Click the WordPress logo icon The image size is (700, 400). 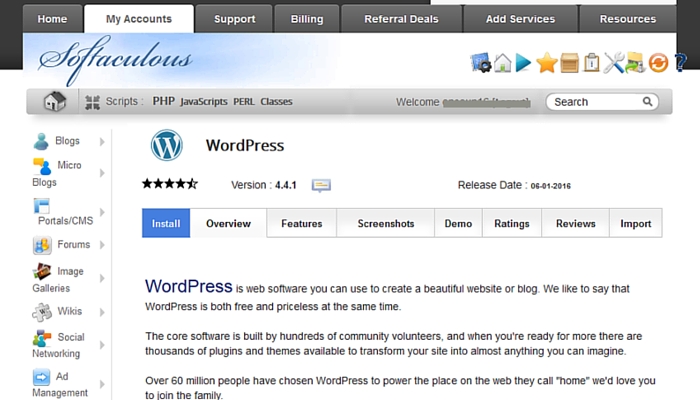click(x=167, y=145)
